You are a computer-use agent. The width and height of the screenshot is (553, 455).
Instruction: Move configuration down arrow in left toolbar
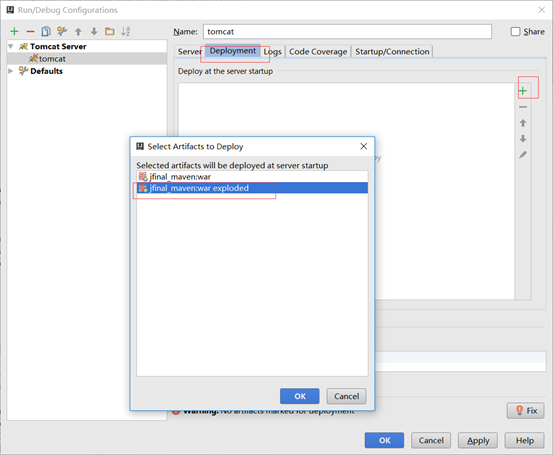pyautogui.click(x=94, y=32)
